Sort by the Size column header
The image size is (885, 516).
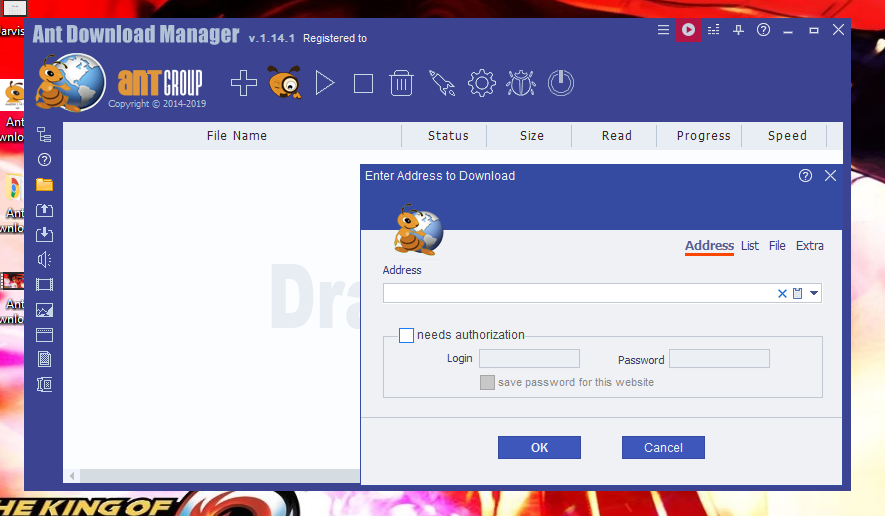click(532, 135)
